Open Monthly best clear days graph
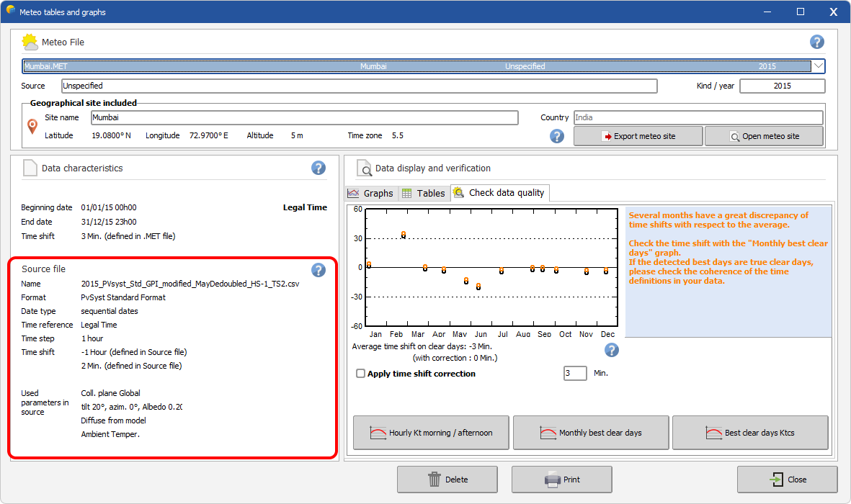851x504 pixels. point(590,433)
